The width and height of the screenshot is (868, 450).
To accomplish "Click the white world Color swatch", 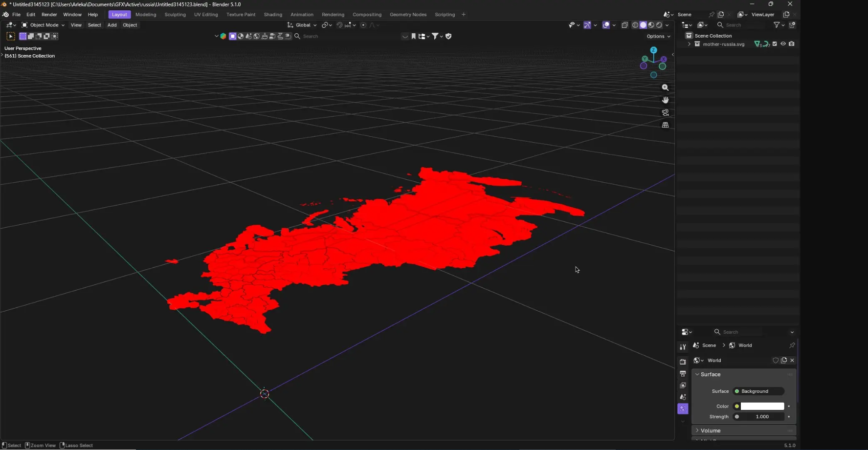I will [x=762, y=407].
